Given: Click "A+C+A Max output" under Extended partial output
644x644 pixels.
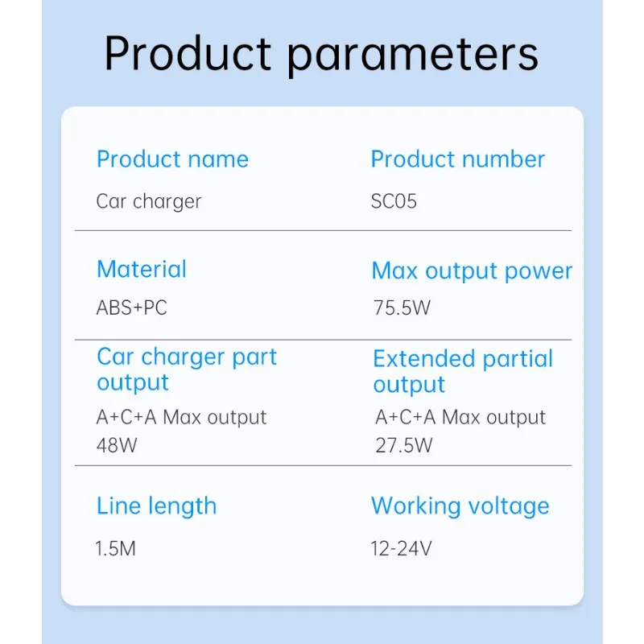Looking at the screenshot, I should pyautogui.click(x=460, y=417).
